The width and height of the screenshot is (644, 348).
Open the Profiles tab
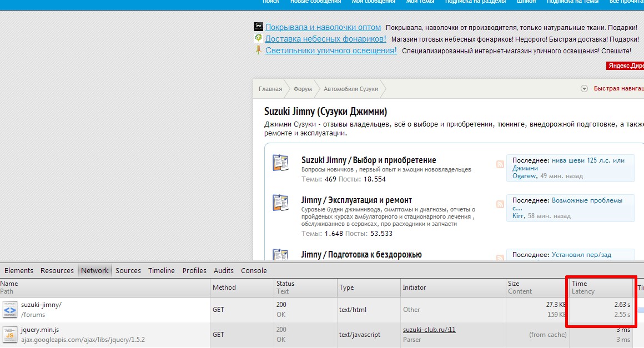[194, 270]
